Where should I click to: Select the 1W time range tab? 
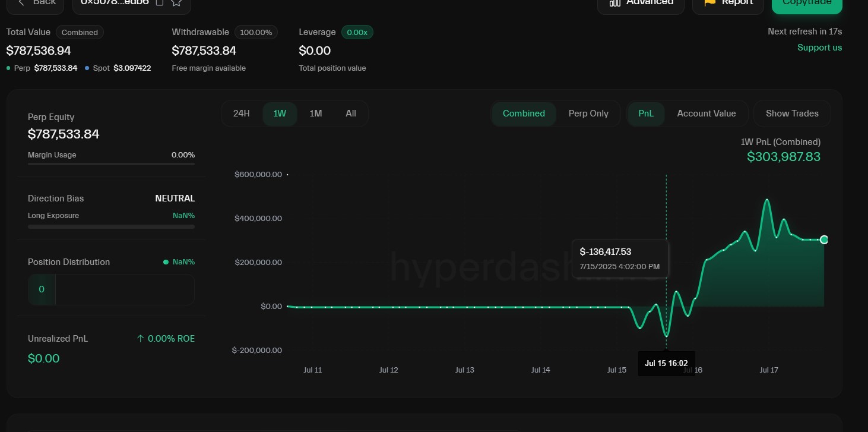tap(280, 113)
